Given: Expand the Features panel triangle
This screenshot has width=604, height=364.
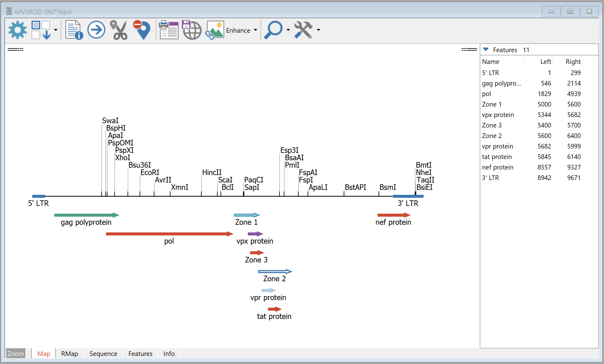Looking at the screenshot, I should coord(485,50).
